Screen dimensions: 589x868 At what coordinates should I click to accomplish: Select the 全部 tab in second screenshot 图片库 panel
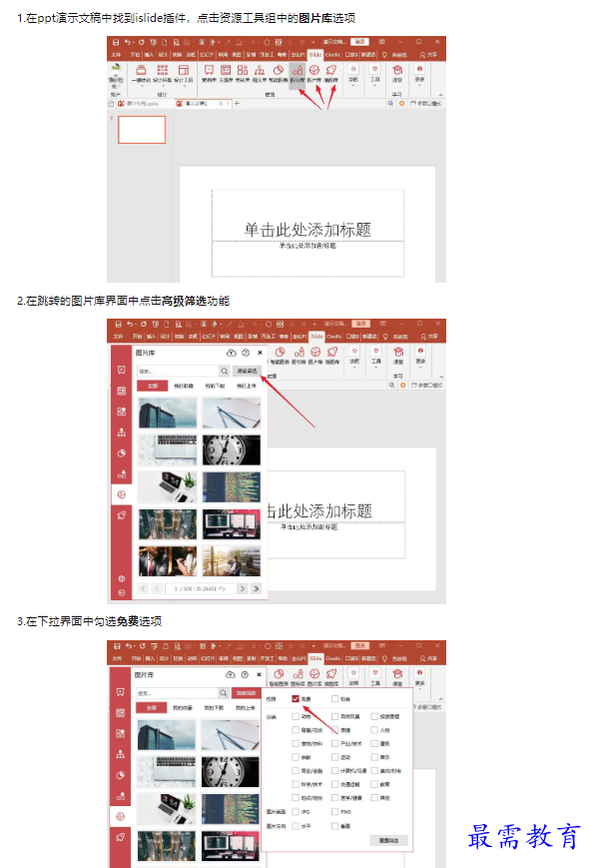(x=153, y=386)
